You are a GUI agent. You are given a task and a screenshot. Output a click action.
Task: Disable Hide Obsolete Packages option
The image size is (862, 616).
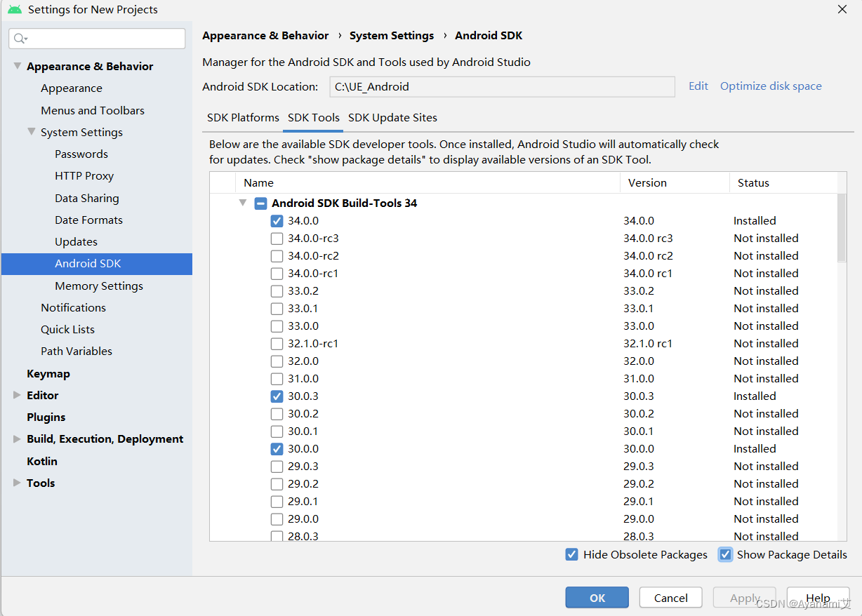click(x=572, y=554)
